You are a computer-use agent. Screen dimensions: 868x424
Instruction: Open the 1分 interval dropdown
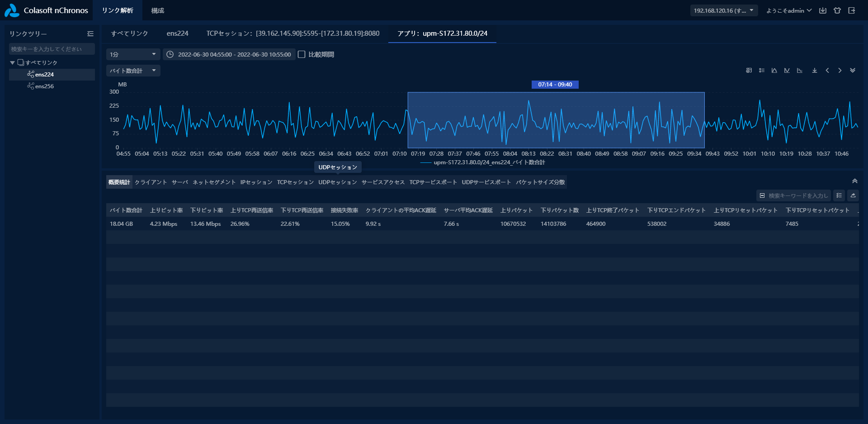tap(133, 54)
